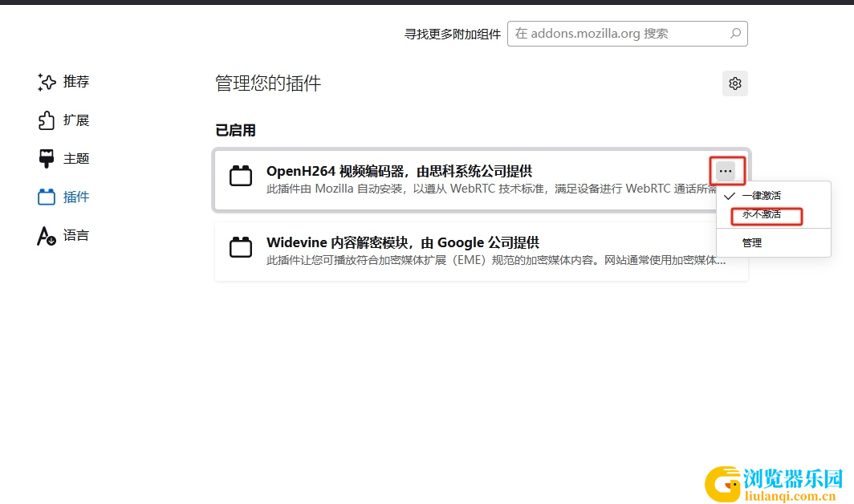Click the OpenH264 plugin icon

[241, 176]
